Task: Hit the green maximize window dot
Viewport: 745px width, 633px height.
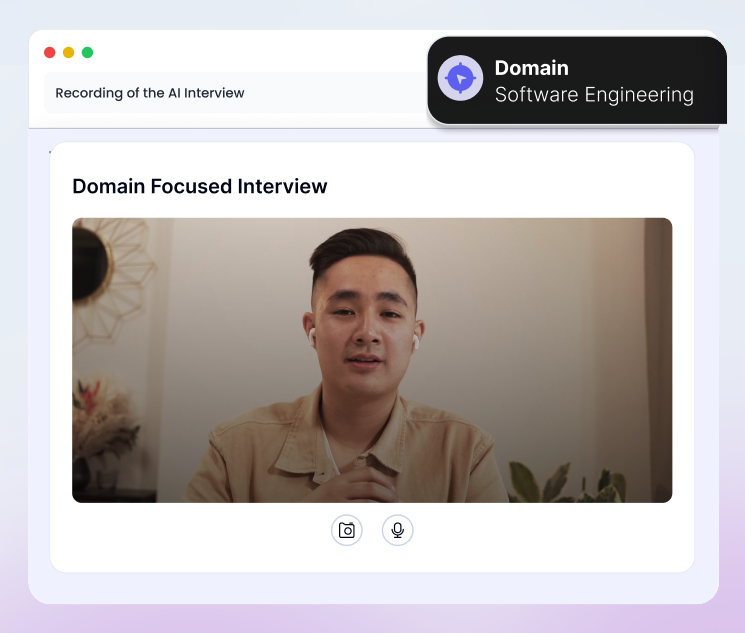Action: coord(88,52)
